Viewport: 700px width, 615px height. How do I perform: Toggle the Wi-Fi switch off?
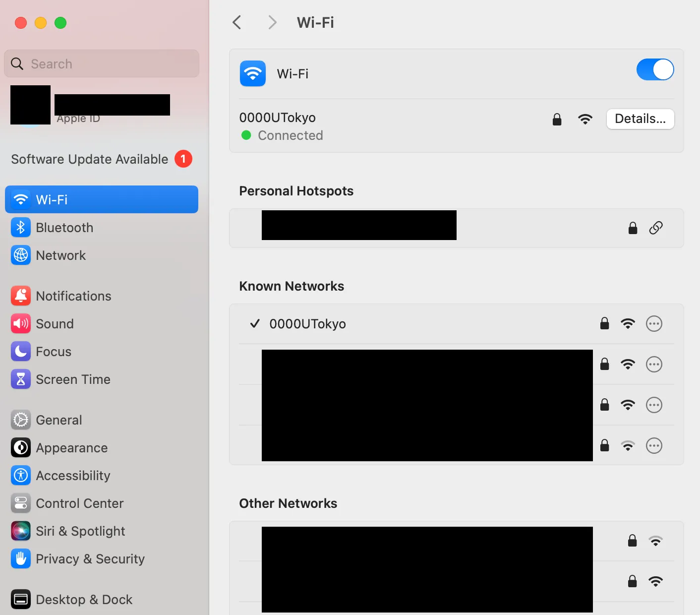(654, 69)
